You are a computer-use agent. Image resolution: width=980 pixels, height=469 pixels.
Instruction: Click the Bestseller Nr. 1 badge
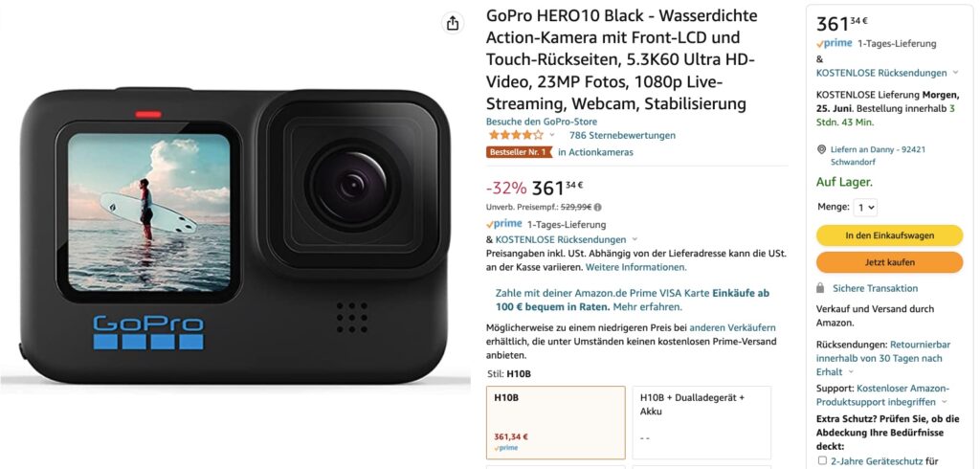520,152
